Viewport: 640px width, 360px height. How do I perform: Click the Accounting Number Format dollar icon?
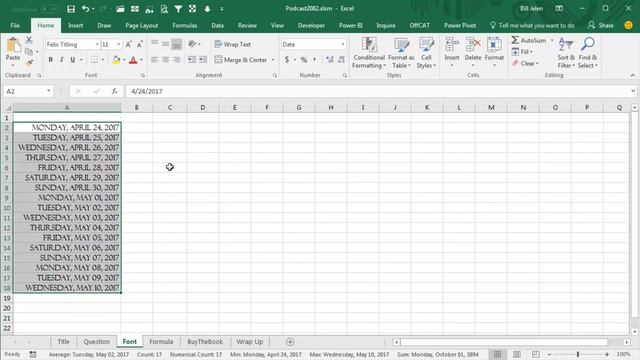pos(287,60)
